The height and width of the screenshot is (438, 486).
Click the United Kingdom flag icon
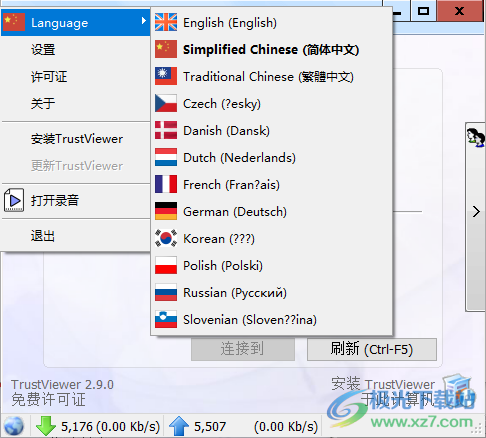(x=166, y=23)
